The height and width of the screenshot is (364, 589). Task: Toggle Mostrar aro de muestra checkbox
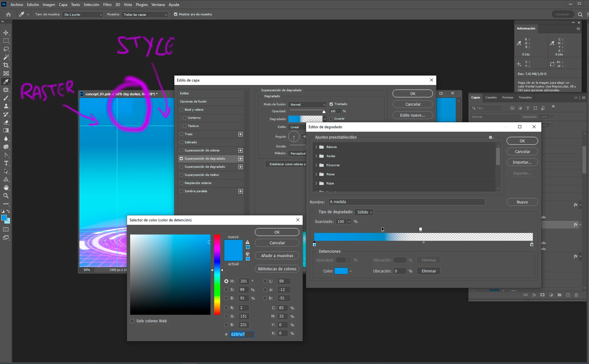coord(176,14)
